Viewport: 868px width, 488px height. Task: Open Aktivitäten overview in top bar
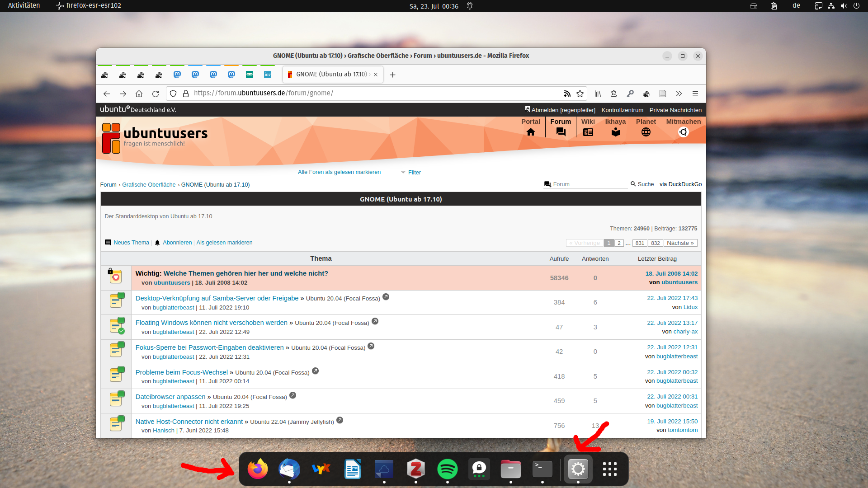point(24,6)
